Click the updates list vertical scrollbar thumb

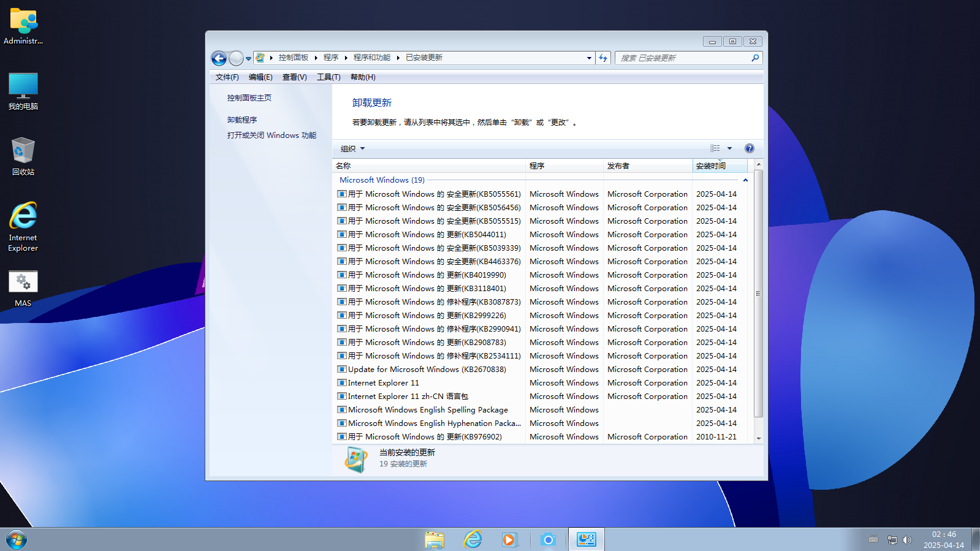[x=758, y=294]
